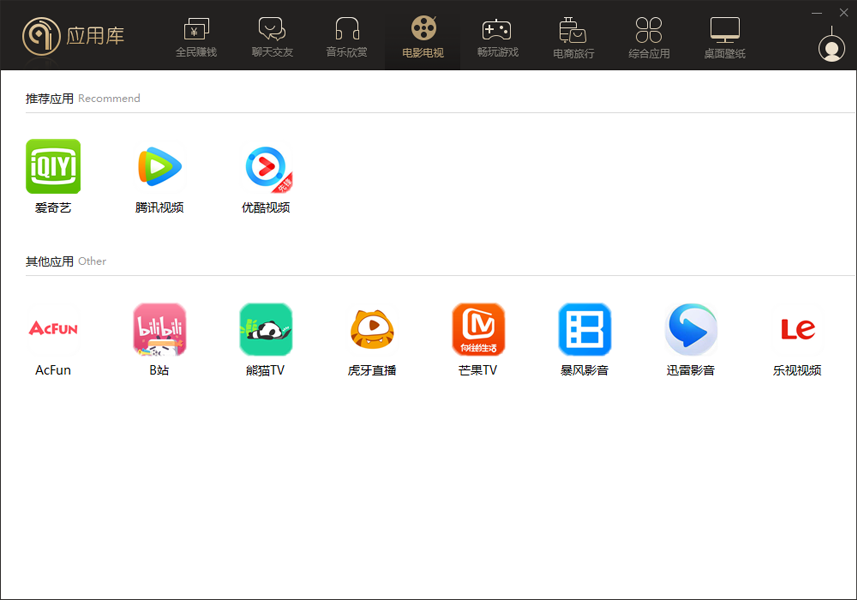Click the AcFun name label
Viewport: 857px width, 600px height.
53,370
